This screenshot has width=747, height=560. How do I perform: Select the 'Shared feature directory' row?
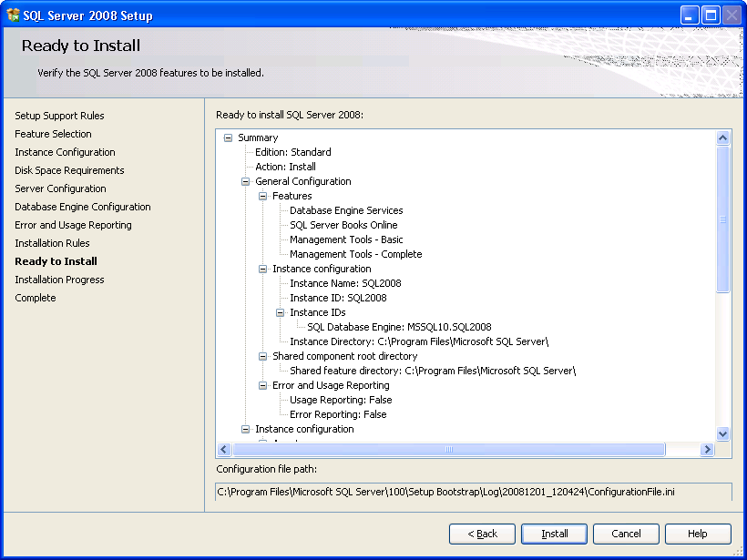click(x=433, y=371)
